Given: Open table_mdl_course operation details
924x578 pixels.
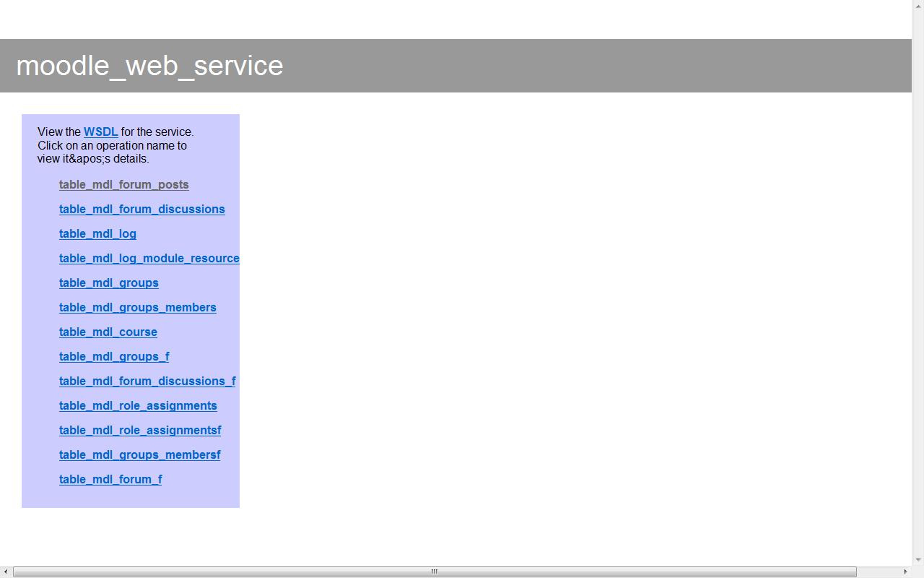Looking at the screenshot, I should pos(108,332).
